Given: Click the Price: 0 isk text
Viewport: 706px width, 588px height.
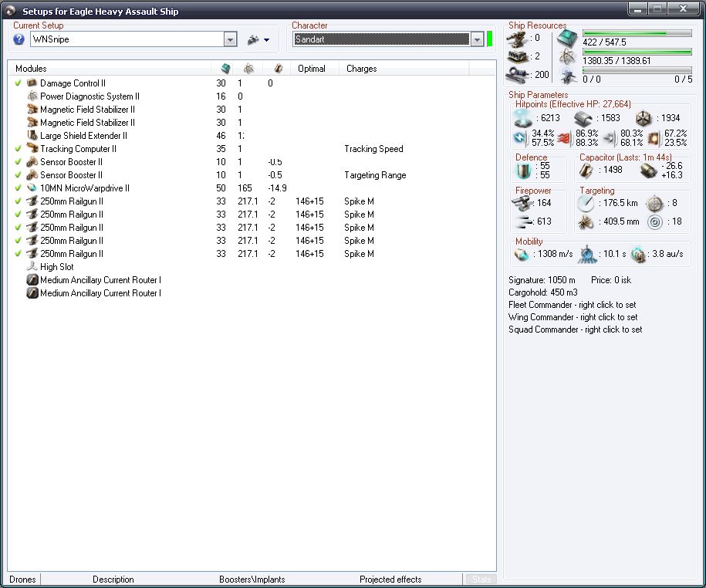Looking at the screenshot, I should tap(611, 280).
